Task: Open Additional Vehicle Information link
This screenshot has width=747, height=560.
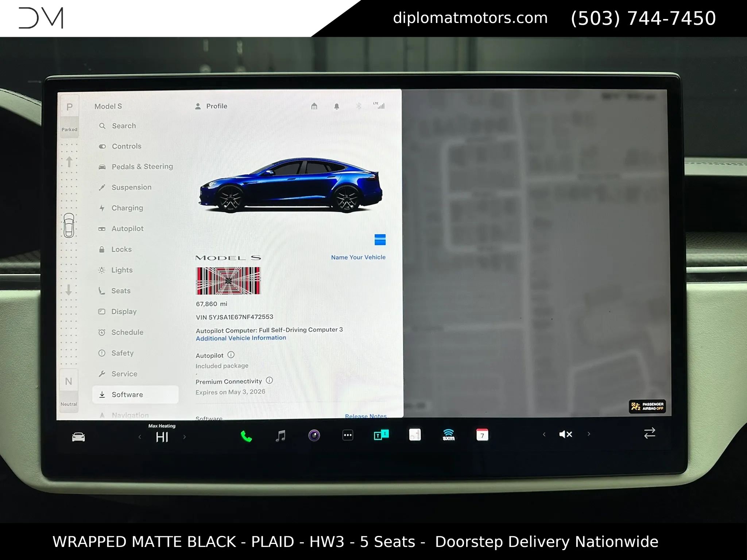Action: coord(241,338)
